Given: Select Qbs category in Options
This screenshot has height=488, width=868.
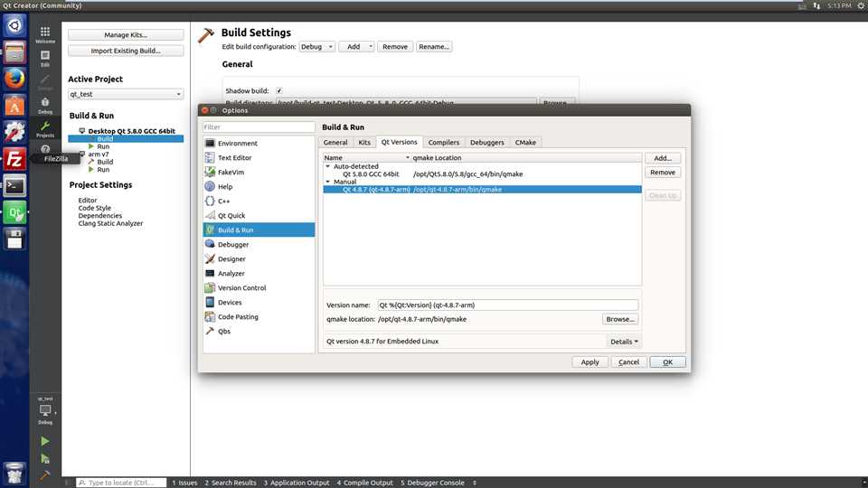Looking at the screenshot, I should [x=259, y=331].
